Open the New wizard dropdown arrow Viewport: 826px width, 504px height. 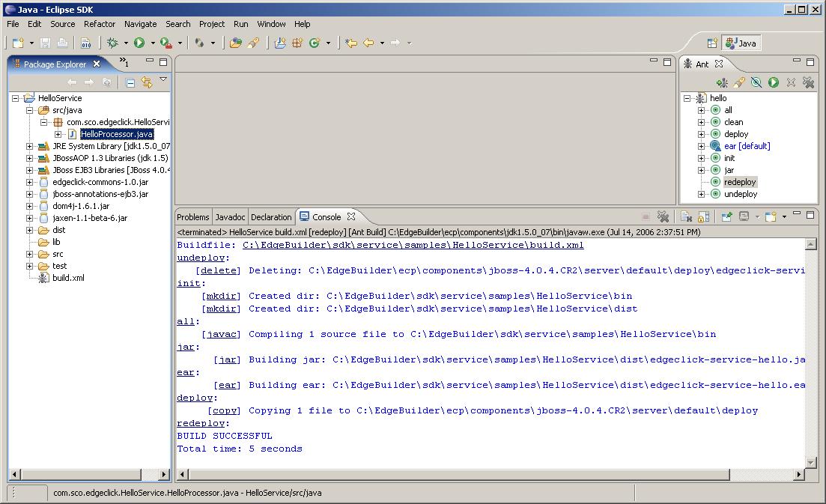coord(31,43)
